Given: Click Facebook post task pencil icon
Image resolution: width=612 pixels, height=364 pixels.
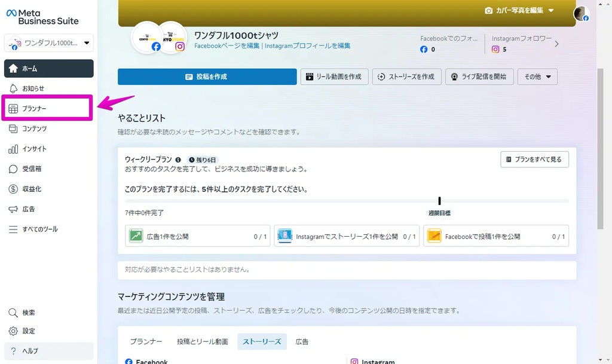Looking at the screenshot, I should pos(434,236).
